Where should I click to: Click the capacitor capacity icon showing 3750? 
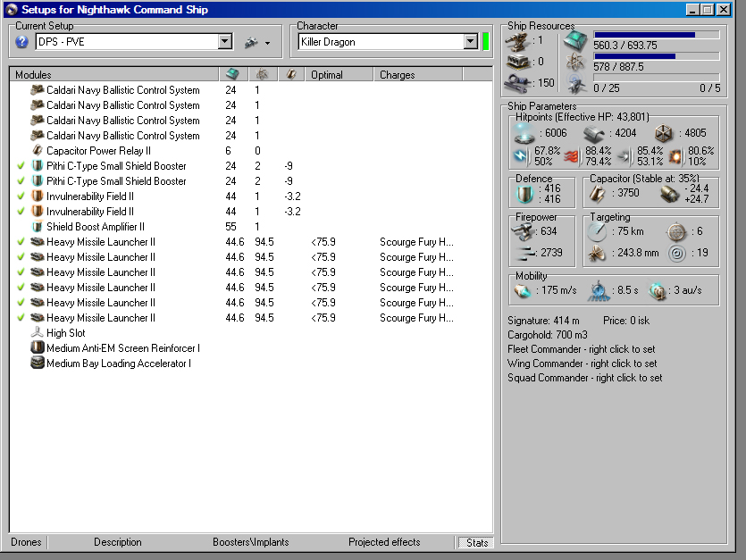(598, 194)
